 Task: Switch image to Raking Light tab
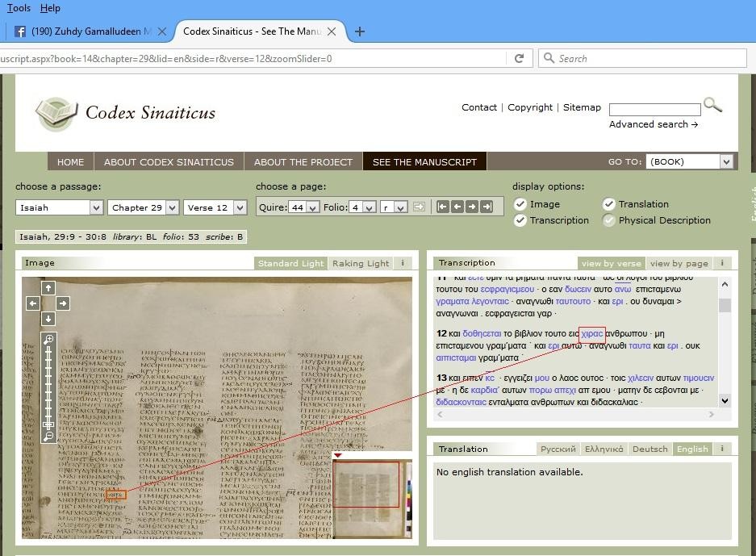tap(361, 263)
